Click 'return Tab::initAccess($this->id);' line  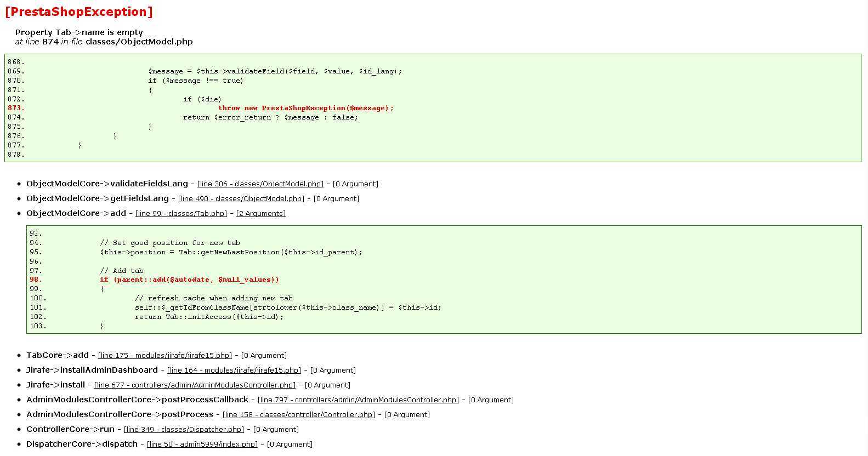(x=209, y=317)
